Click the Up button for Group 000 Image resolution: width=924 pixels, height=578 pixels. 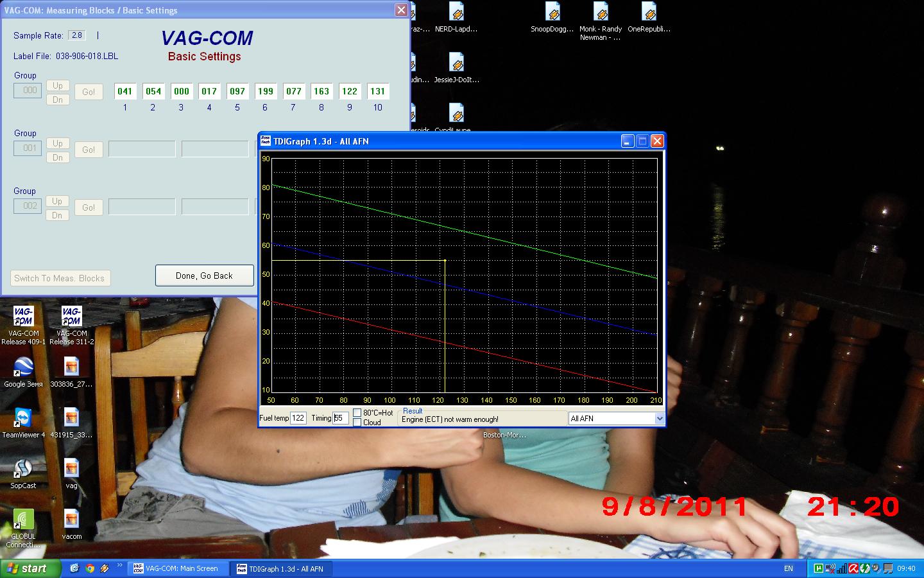pos(58,85)
